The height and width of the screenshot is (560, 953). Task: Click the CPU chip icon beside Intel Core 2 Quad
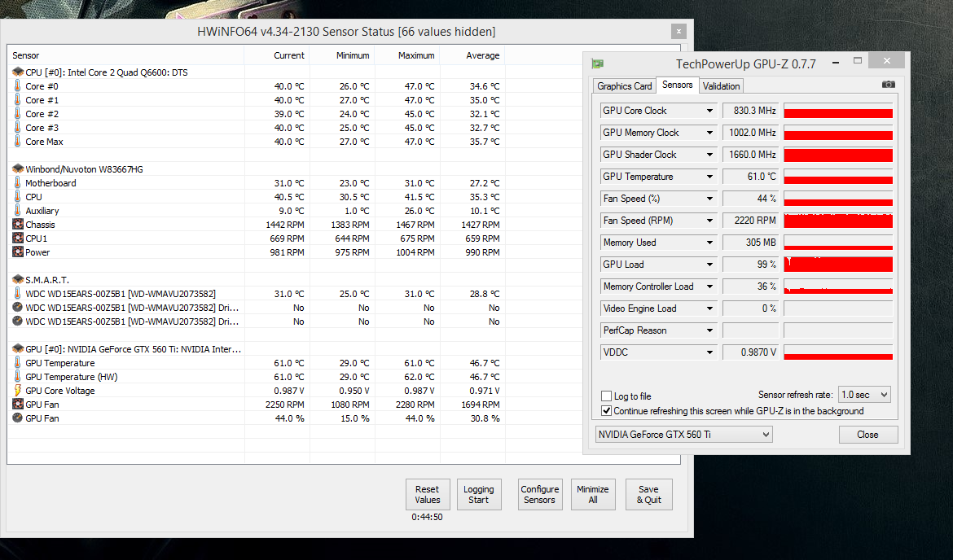pyautogui.click(x=18, y=72)
